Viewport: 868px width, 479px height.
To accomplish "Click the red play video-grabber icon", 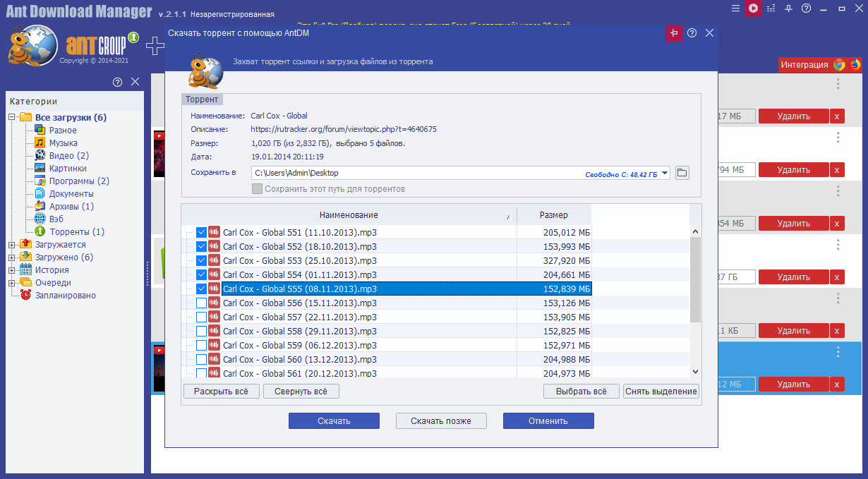I will 754,8.
